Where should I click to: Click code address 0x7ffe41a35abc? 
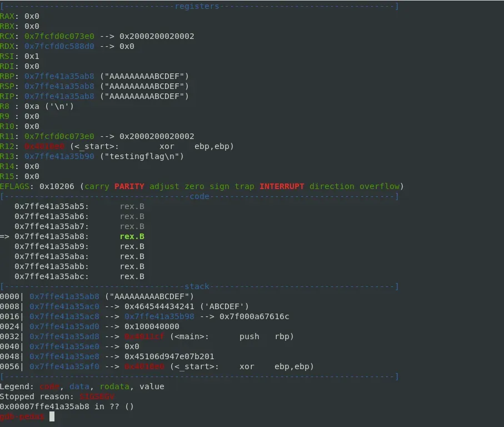click(x=52, y=276)
